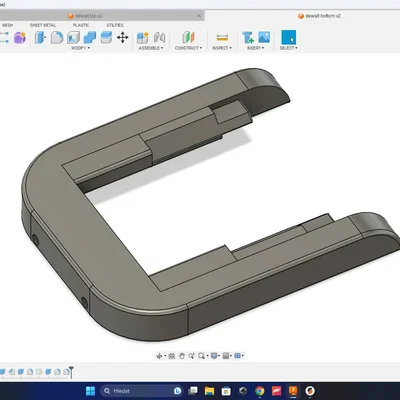Open Task View from the taskbar

pos(193,391)
